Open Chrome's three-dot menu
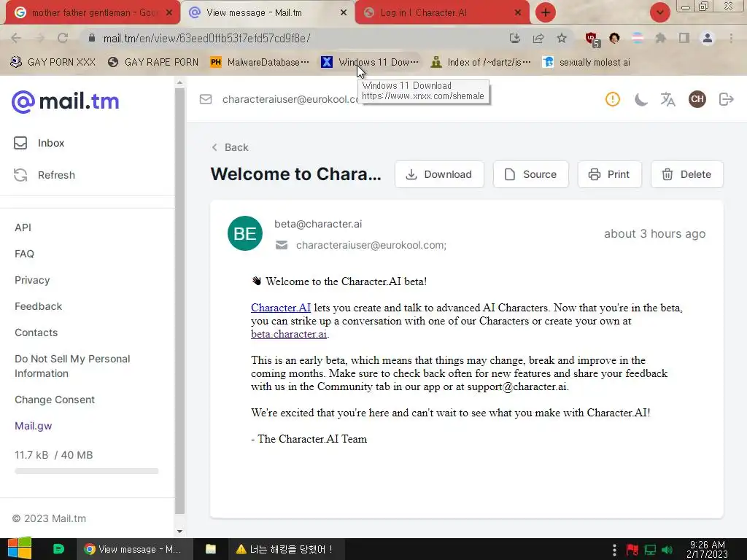 coord(731,38)
